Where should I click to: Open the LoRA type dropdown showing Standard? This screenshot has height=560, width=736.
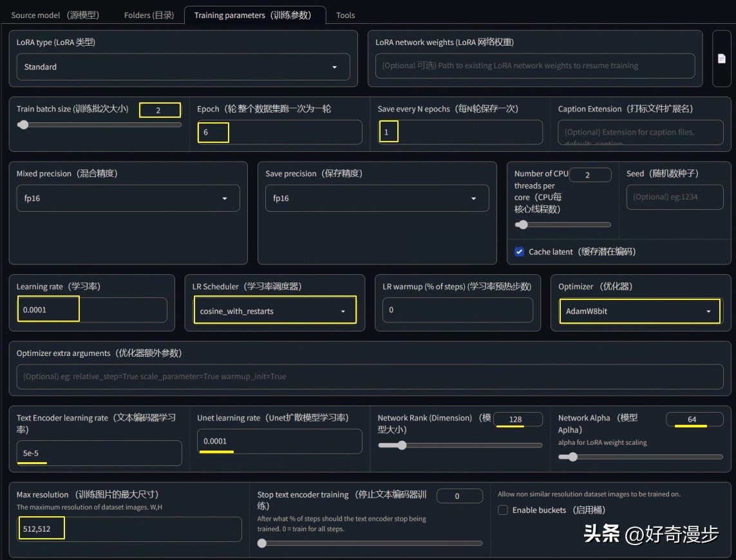[x=184, y=67]
